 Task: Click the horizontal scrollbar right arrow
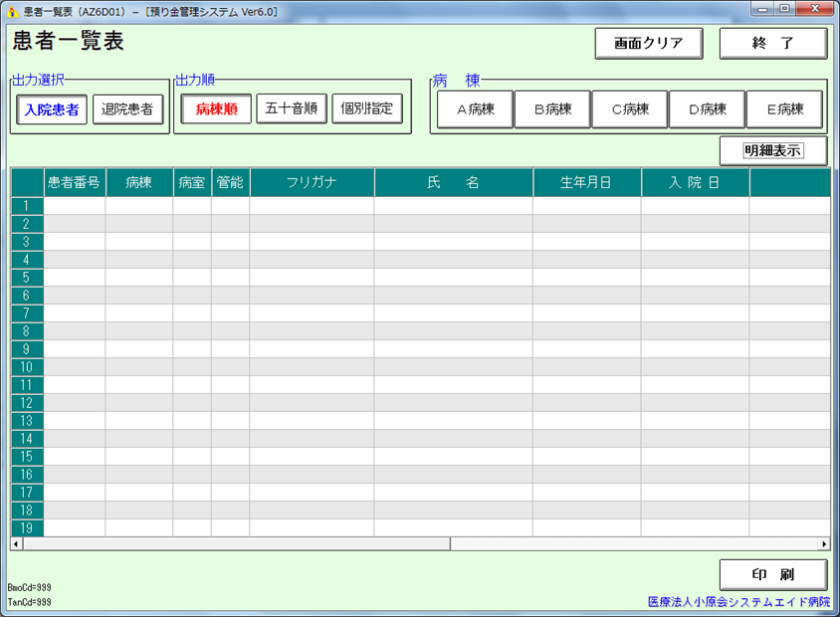[x=824, y=544]
